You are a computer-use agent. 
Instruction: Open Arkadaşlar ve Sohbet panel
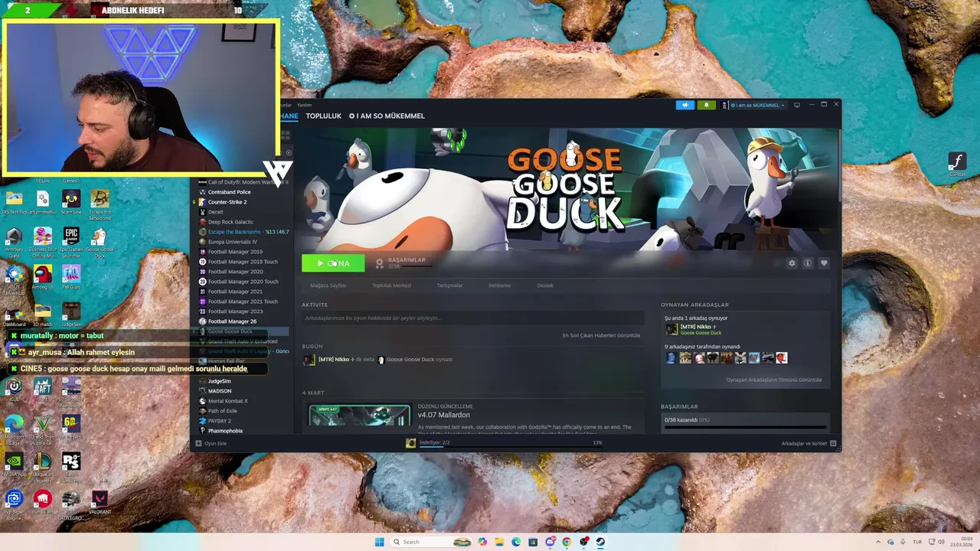click(x=808, y=443)
